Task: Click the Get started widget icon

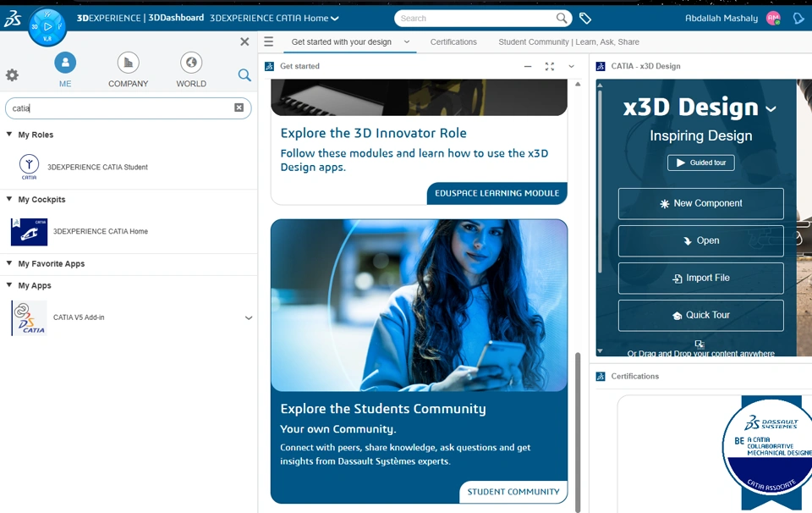Action: tap(269, 66)
